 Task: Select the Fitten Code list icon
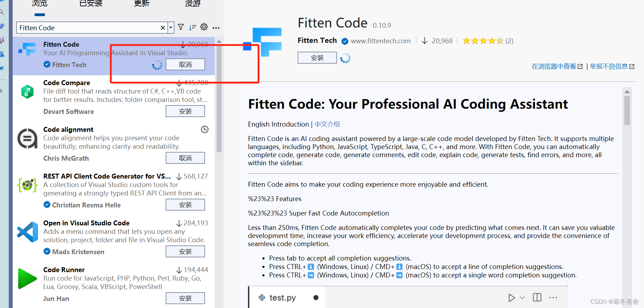tap(27, 49)
